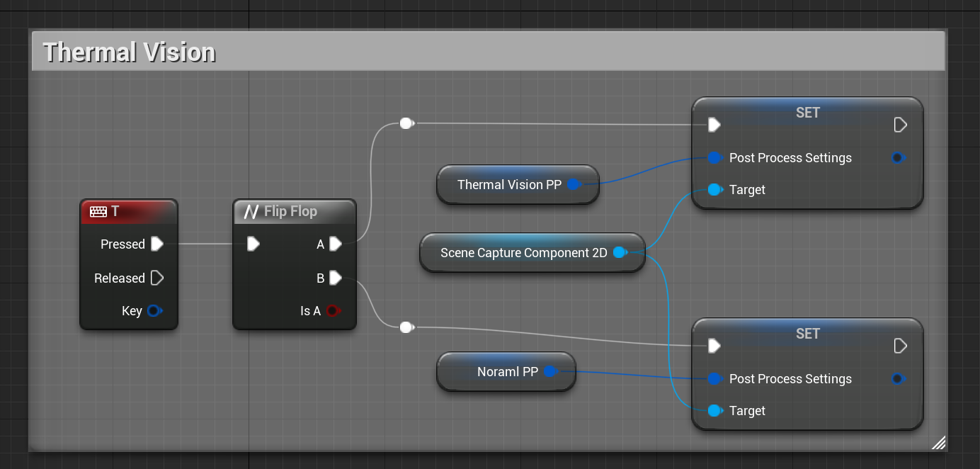
Task: Click upper SET Post Process Settings output pin
Action: pos(898,157)
